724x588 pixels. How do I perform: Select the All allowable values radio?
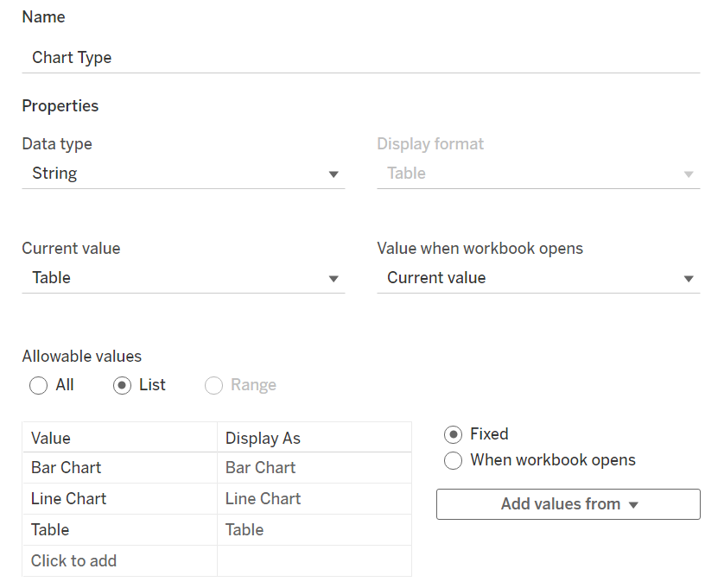click(x=38, y=385)
